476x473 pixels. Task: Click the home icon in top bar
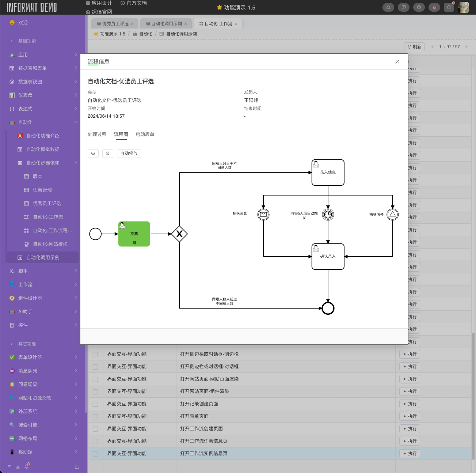click(388, 7)
